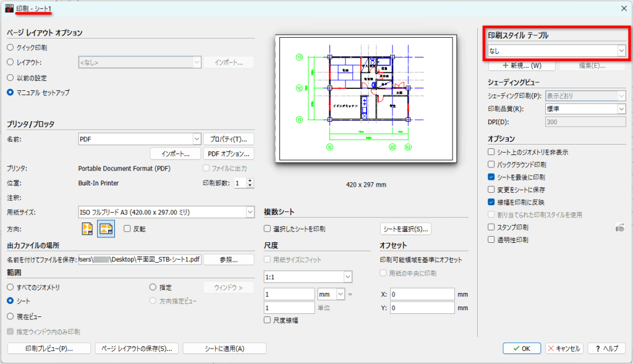
Task: Enable シート上のジオメトリを非表示 checkbox
Action: pyautogui.click(x=491, y=152)
